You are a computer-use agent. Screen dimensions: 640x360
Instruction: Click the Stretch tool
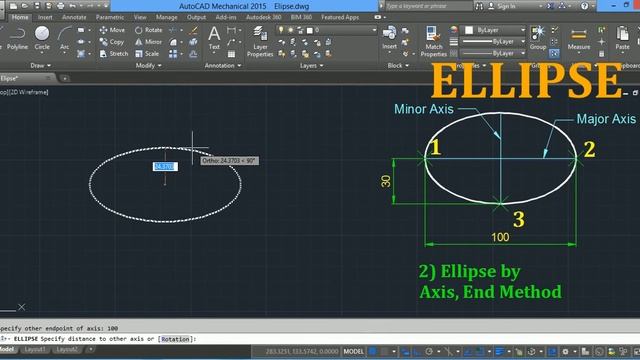(114, 53)
